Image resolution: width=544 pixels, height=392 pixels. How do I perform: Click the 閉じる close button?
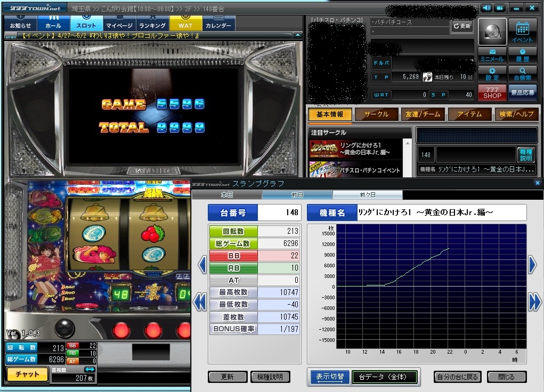coord(507,377)
